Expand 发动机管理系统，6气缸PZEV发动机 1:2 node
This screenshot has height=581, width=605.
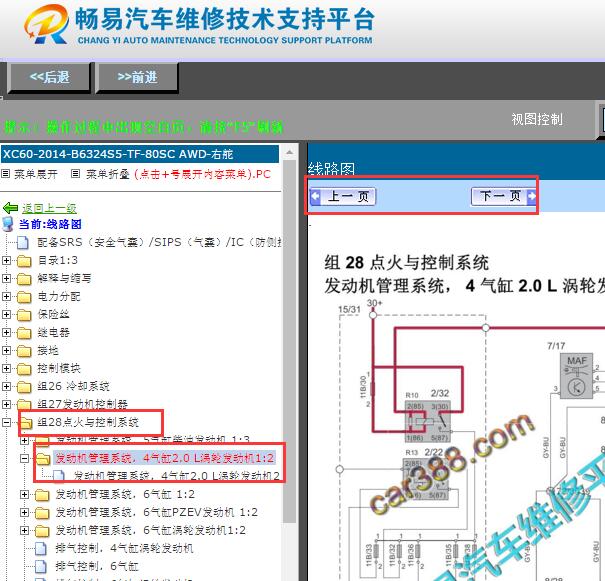pyautogui.click(x=24, y=512)
